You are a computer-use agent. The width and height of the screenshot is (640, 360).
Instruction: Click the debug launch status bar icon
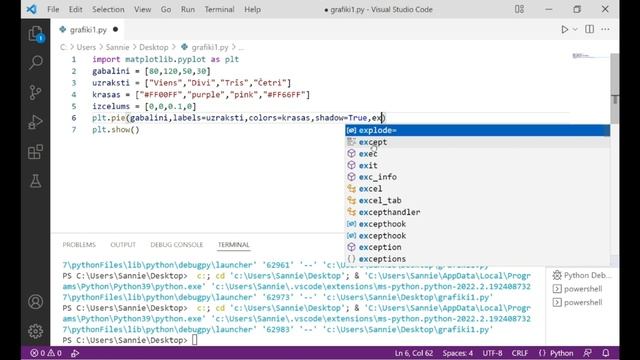point(75,353)
